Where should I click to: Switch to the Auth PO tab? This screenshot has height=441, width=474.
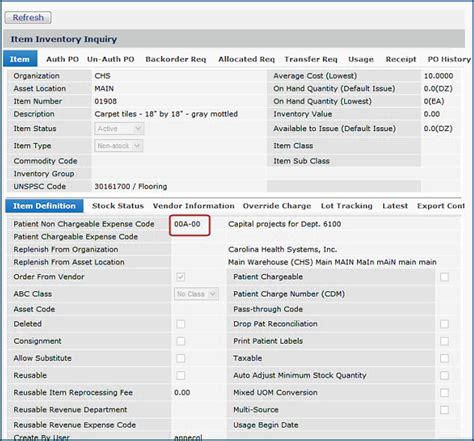point(62,59)
